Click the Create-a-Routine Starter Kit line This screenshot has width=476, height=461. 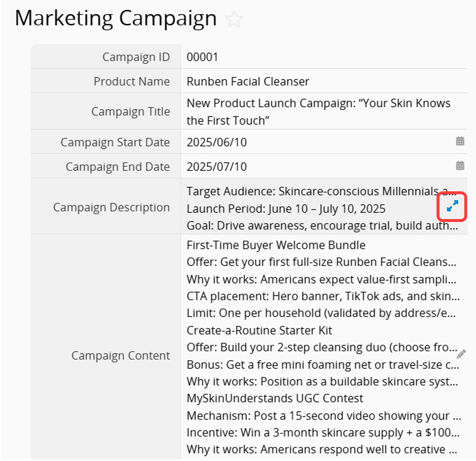[259, 331]
